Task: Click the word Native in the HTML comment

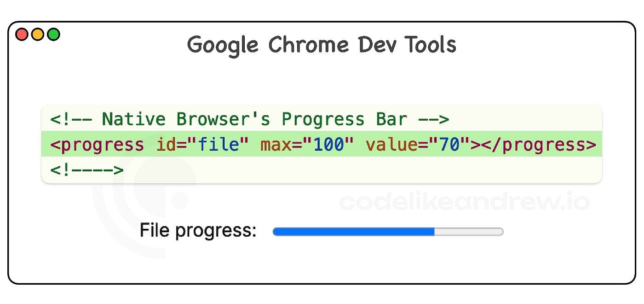Action: click(133, 119)
